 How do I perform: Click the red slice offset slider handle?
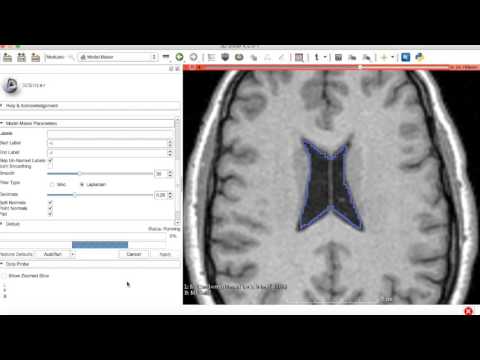coord(360,67)
